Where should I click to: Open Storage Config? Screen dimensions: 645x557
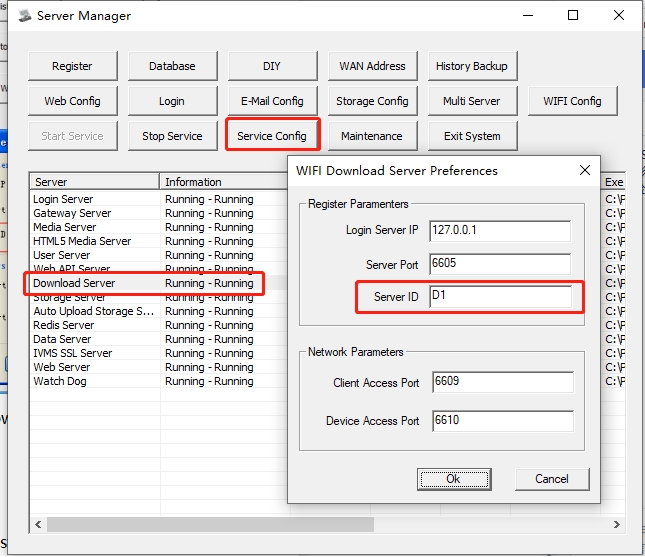pos(372,101)
